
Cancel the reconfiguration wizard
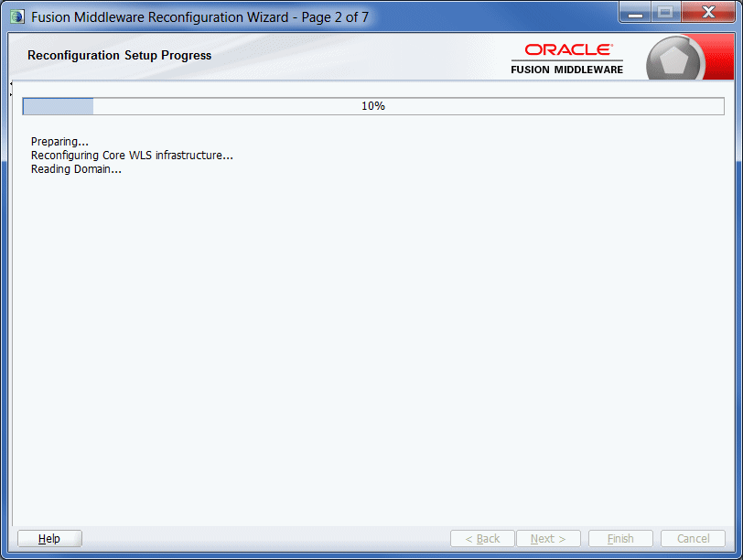(x=694, y=539)
